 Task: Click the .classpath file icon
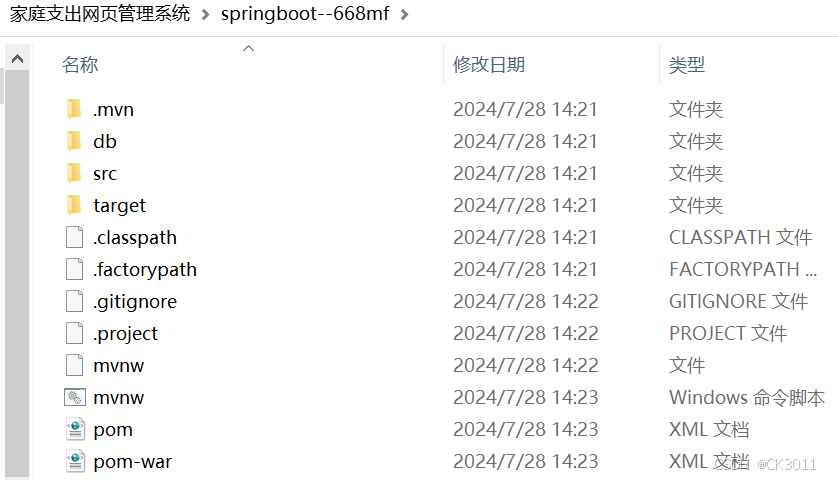(x=75, y=237)
